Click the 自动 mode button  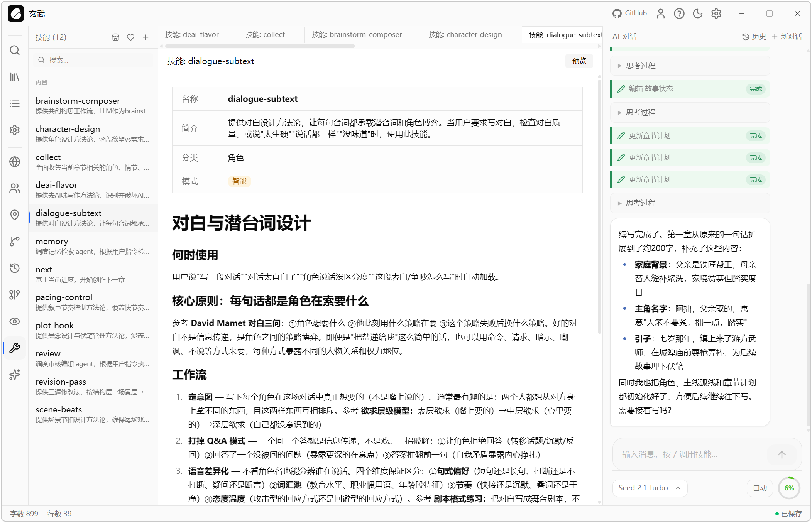(x=760, y=488)
